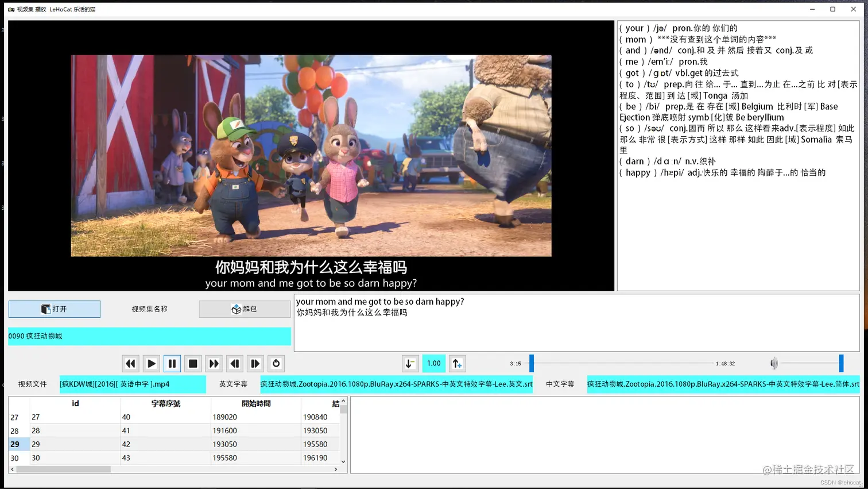Viewport: 868px width, 489px height.
Task: Click the table horizontal scrollbar thumb
Action: click(x=63, y=469)
